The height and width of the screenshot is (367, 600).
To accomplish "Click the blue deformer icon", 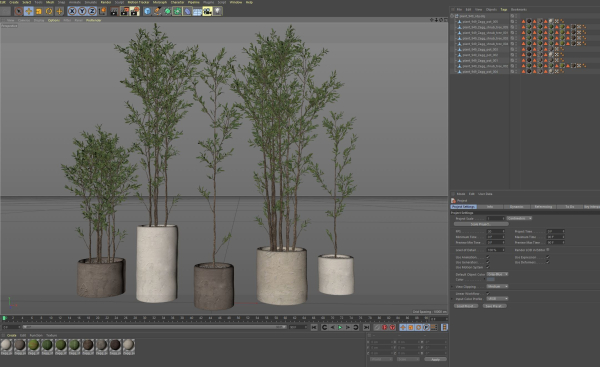I will tap(187, 11).
